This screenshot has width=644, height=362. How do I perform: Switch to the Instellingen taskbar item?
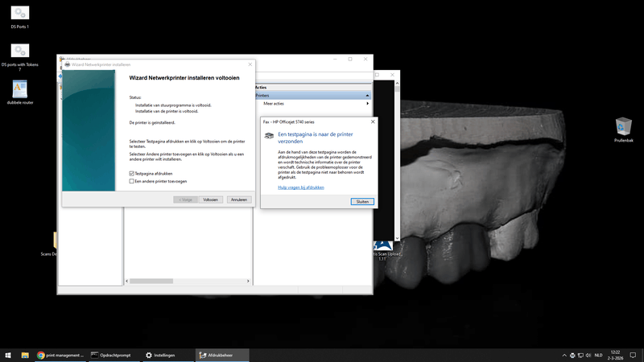[167, 356]
